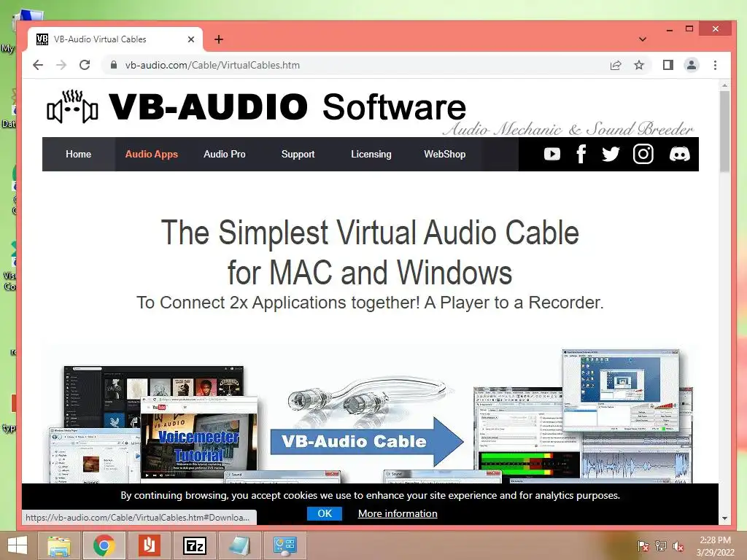Open the Chrome profile avatar
This screenshot has width=747, height=560.
(692, 65)
